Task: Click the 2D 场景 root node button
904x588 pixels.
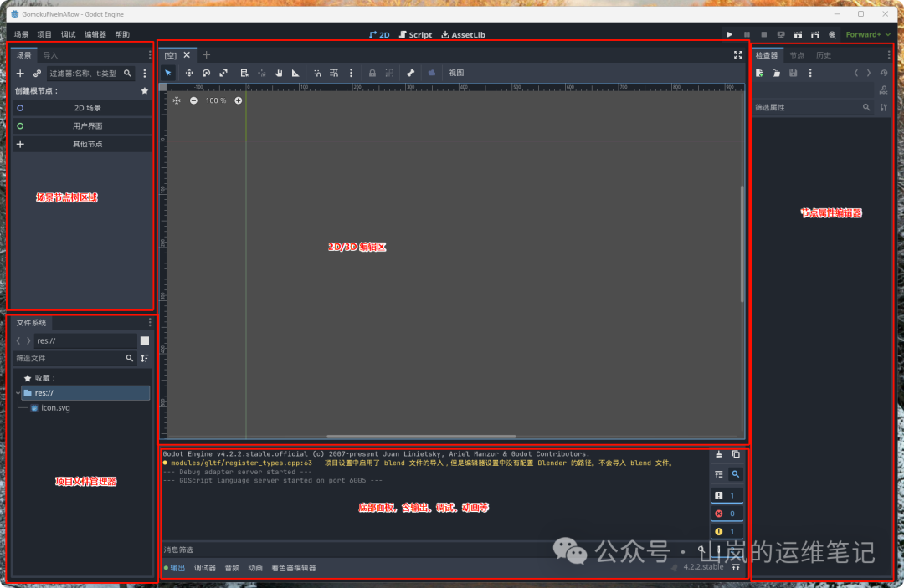Action: tap(82, 108)
